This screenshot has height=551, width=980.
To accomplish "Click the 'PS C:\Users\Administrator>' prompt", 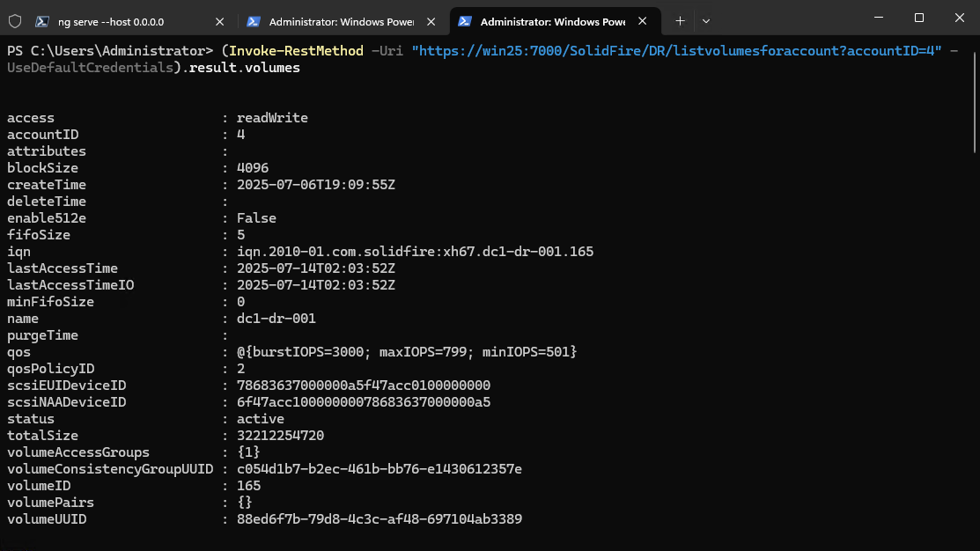I will (x=110, y=50).
